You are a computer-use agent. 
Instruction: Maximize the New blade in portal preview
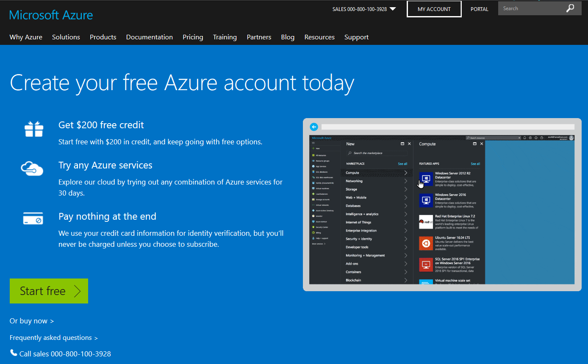tap(403, 144)
